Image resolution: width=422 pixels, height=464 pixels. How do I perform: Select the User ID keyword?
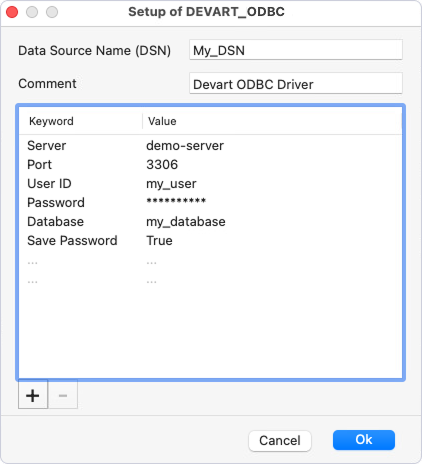[49, 184]
